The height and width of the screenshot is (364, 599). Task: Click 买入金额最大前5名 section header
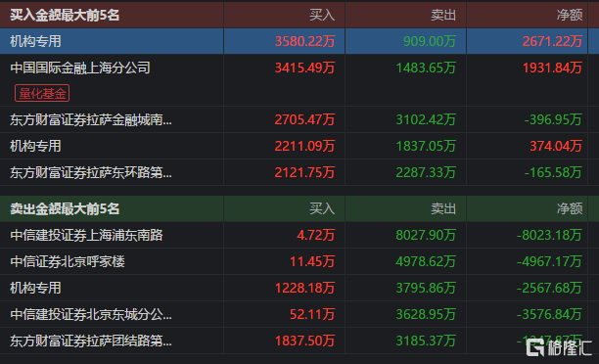(65, 15)
